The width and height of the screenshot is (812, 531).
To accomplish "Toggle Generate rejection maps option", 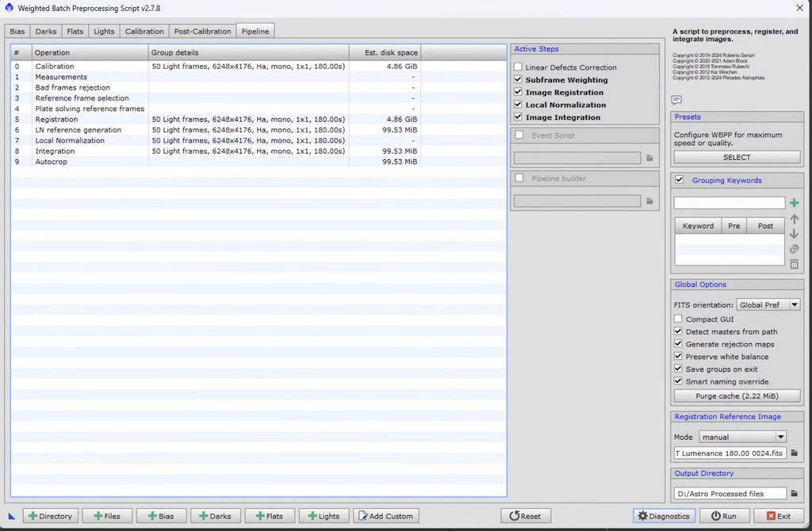I will click(x=678, y=344).
